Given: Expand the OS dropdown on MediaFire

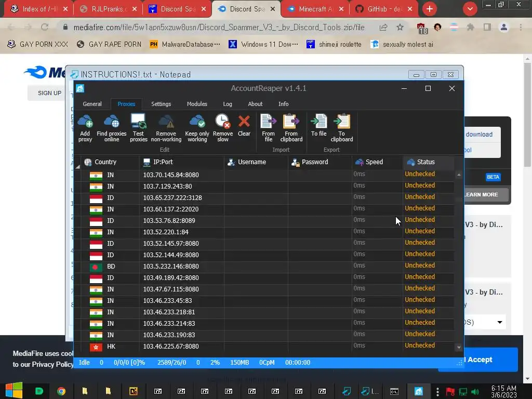Looking at the screenshot, I should point(500,322).
